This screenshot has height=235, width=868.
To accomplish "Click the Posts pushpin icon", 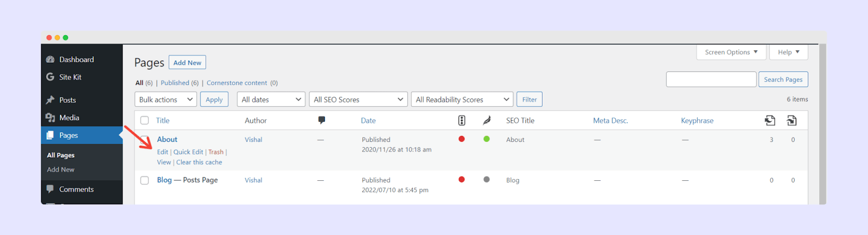I will (x=50, y=100).
